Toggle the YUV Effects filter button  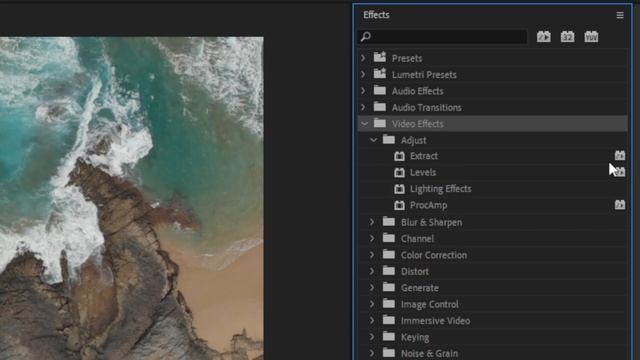[591, 37]
